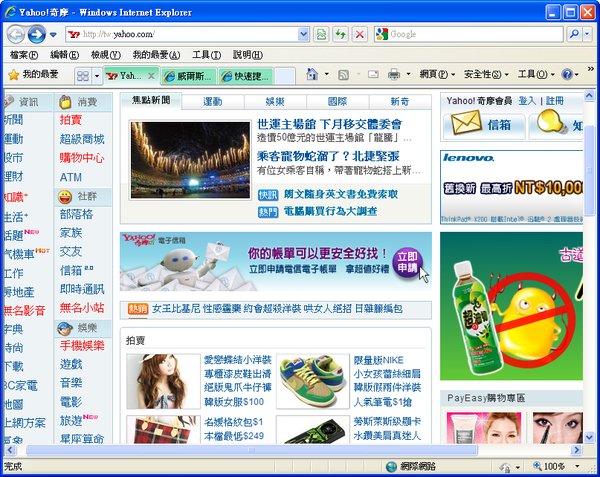600x477 pixels.
Task: Click the lightbulb knowledge icon
Action: (552, 122)
